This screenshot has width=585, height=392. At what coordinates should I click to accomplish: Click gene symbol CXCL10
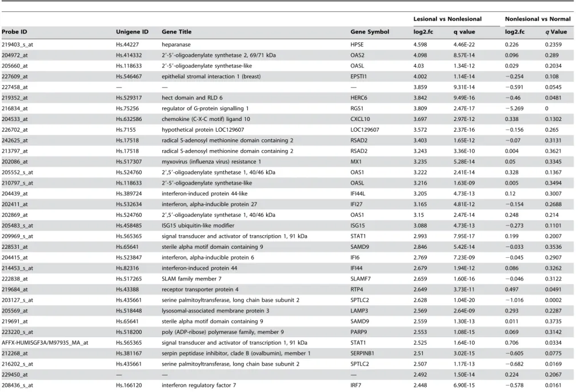coord(360,119)
